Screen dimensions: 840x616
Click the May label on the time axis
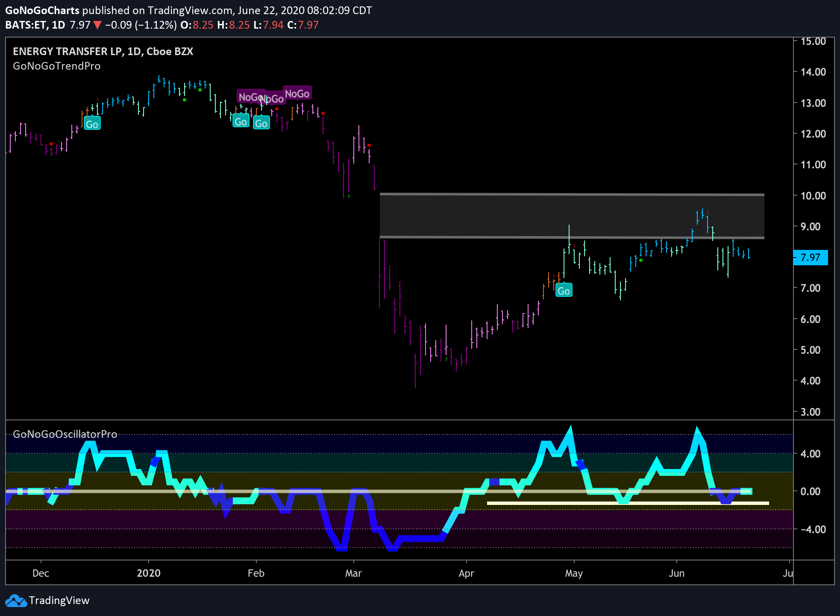pyautogui.click(x=574, y=573)
